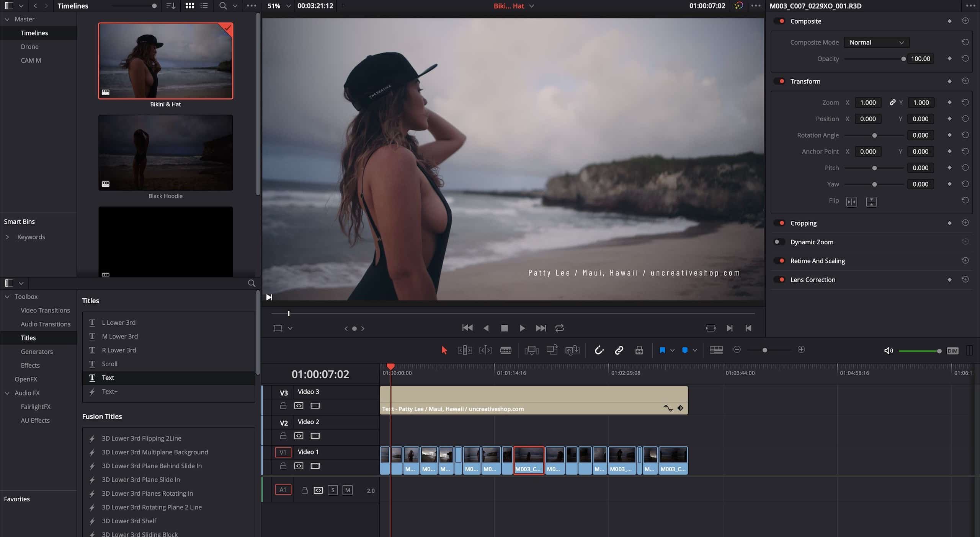Go to last frame of the timeline

point(541,328)
